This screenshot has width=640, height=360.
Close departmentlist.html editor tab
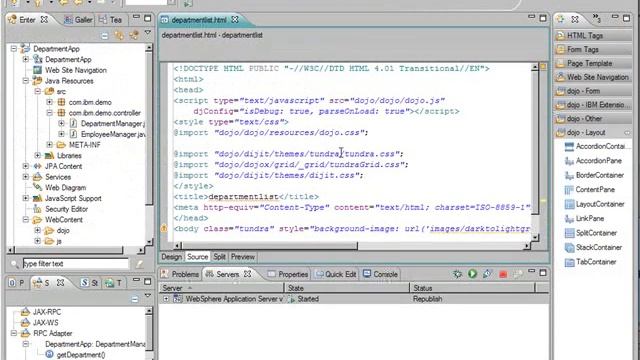235,20
